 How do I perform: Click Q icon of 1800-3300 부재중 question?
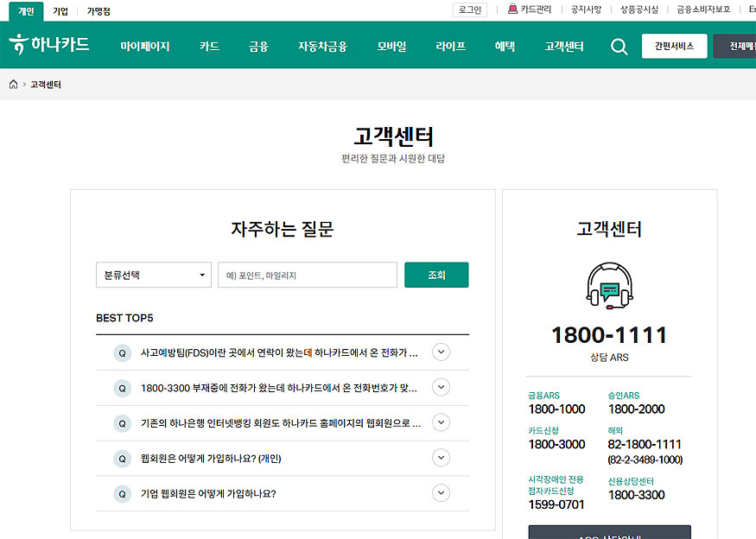[122, 388]
